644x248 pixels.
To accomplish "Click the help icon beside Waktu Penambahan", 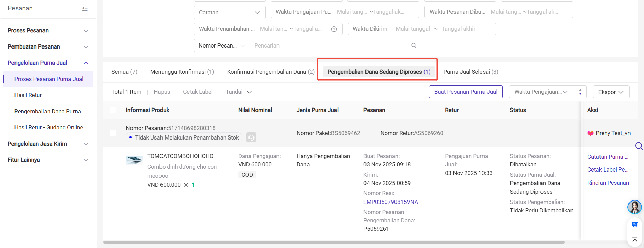I will pyautogui.click(x=334, y=29).
